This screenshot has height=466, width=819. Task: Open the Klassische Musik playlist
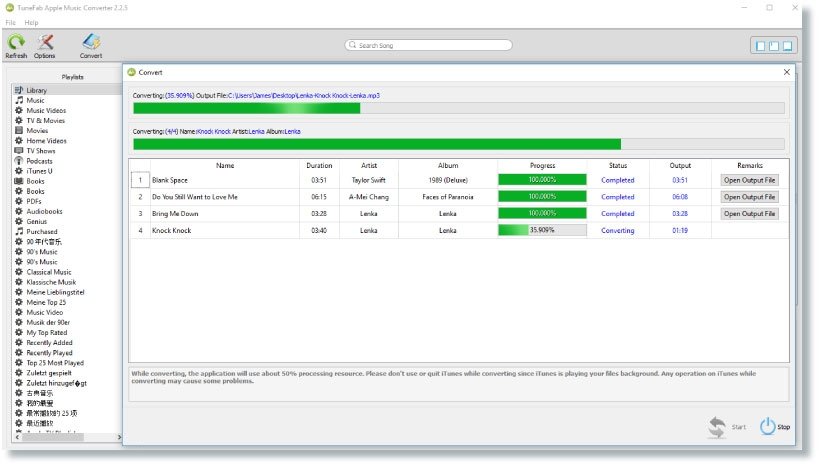point(51,282)
